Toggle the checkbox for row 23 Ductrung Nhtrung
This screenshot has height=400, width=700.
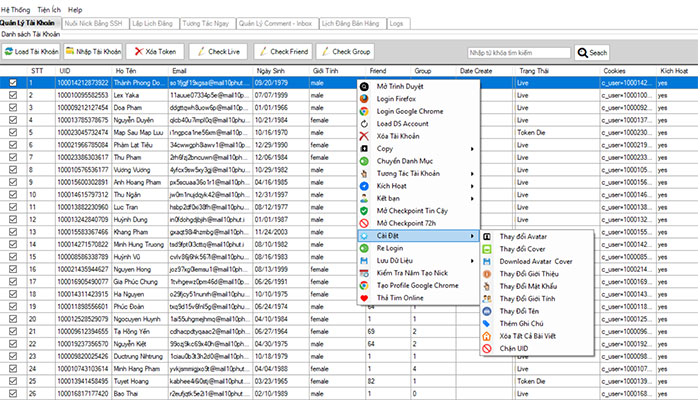point(13,356)
